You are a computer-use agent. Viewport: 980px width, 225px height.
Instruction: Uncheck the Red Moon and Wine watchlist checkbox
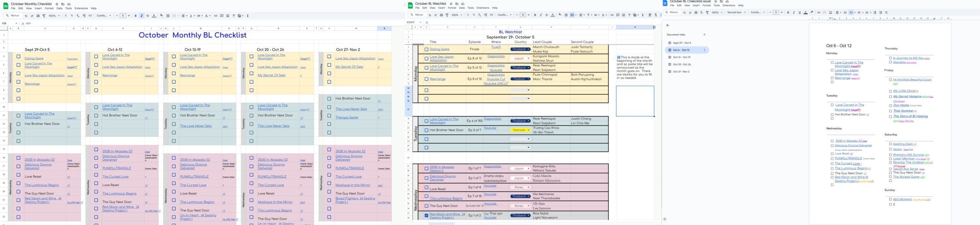(x=426, y=215)
